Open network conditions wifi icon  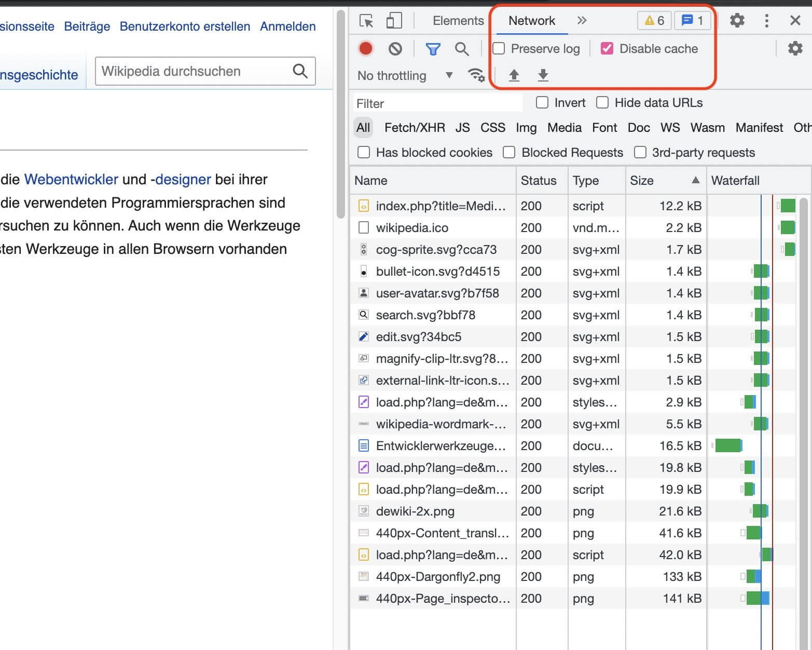476,75
